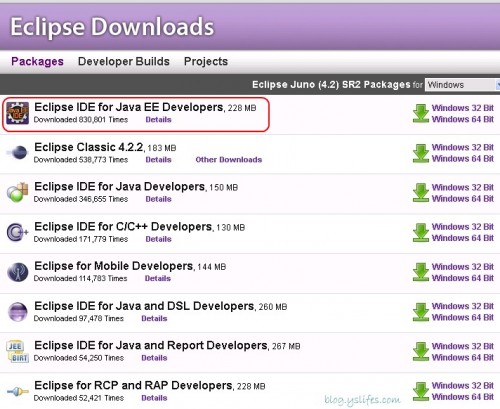View Details for Mobile Developers package

tap(158, 278)
